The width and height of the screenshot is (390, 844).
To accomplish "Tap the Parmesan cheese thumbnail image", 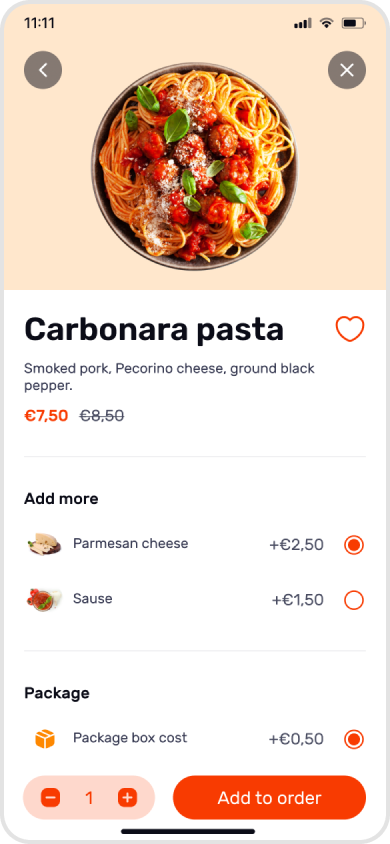I will click(44, 544).
